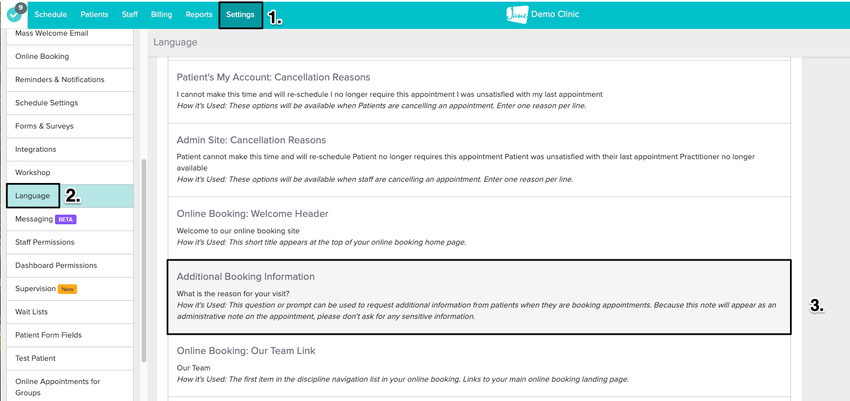The height and width of the screenshot is (401, 850).
Task: Go to Staff Permissions
Action: 70,242
